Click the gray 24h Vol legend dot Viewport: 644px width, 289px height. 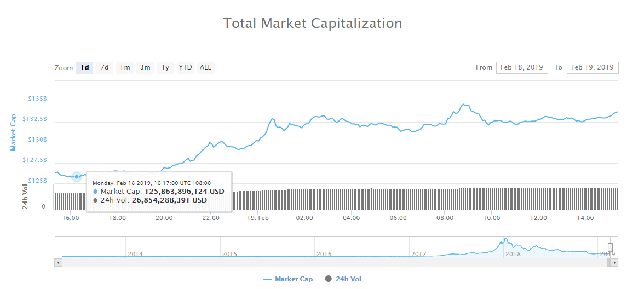click(x=329, y=279)
